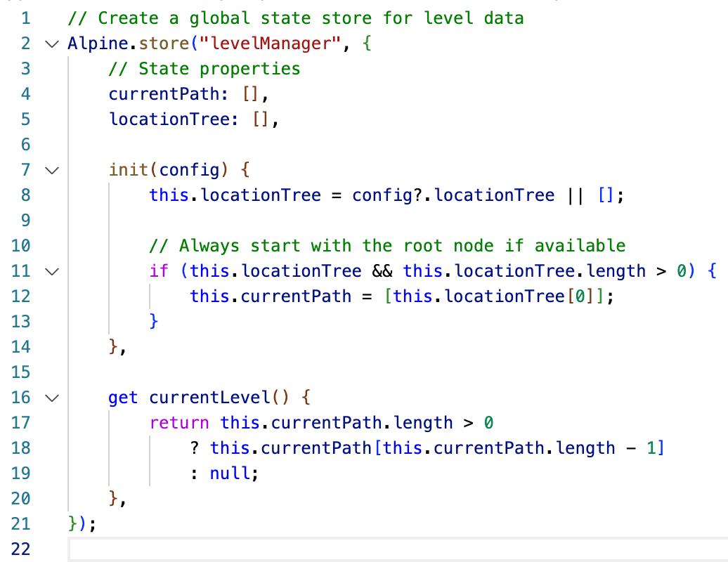The height and width of the screenshot is (562, 728).
Task: Fold the init(config) method chevron
Action: click(51, 170)
